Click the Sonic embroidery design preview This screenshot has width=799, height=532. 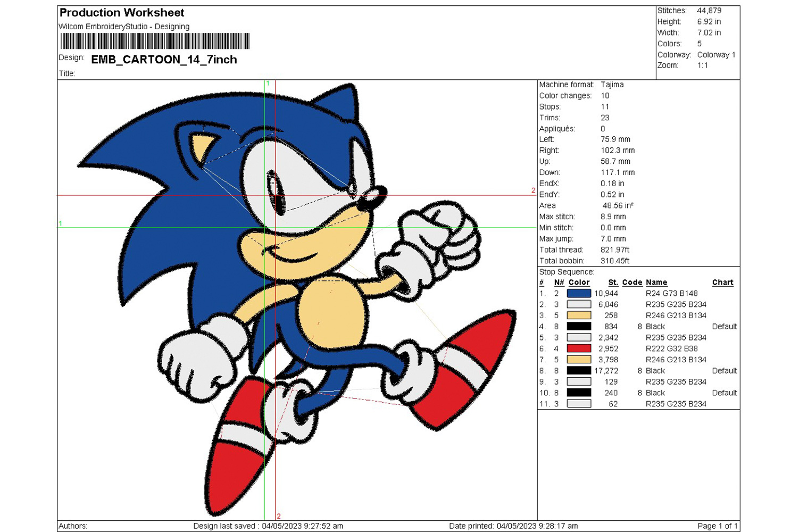coord(297,300)
